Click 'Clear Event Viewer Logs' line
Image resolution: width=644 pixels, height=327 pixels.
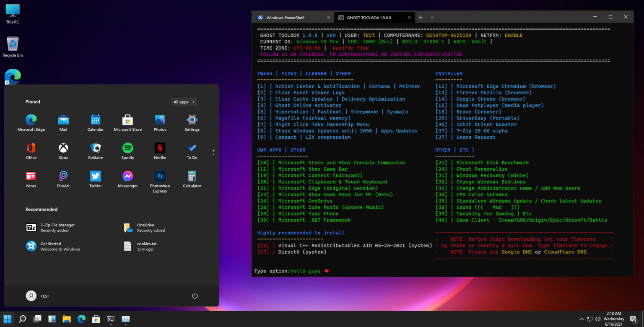301,93
